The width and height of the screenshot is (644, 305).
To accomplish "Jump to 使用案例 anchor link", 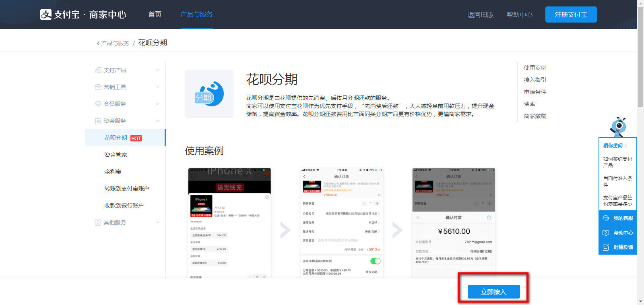I will point(535,68).
